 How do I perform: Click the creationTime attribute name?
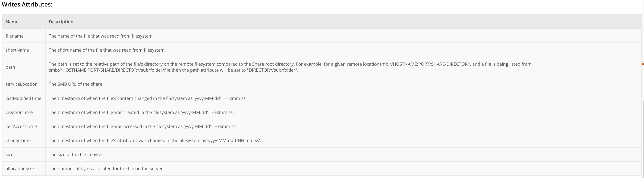19,112
